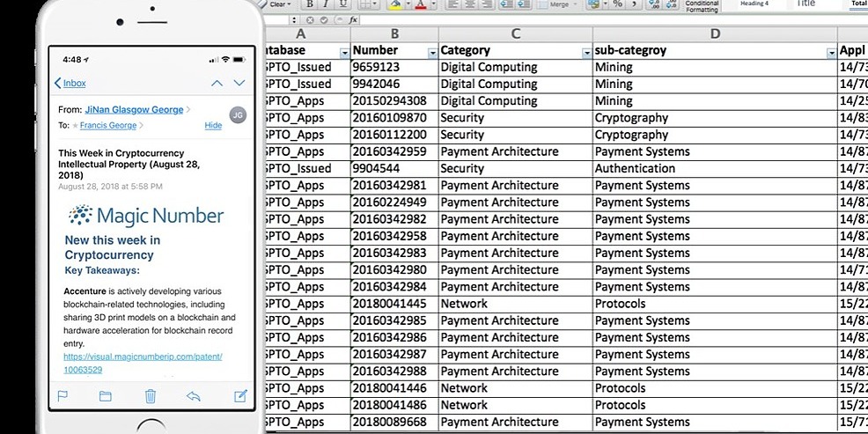The height and width of the screenshot is (434, 868).
Task: Increase the cell indent
Action: [x=523, y=4]
